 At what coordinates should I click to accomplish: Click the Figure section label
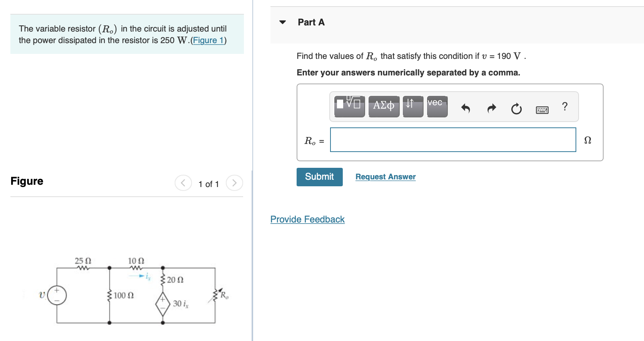point(27,181)
